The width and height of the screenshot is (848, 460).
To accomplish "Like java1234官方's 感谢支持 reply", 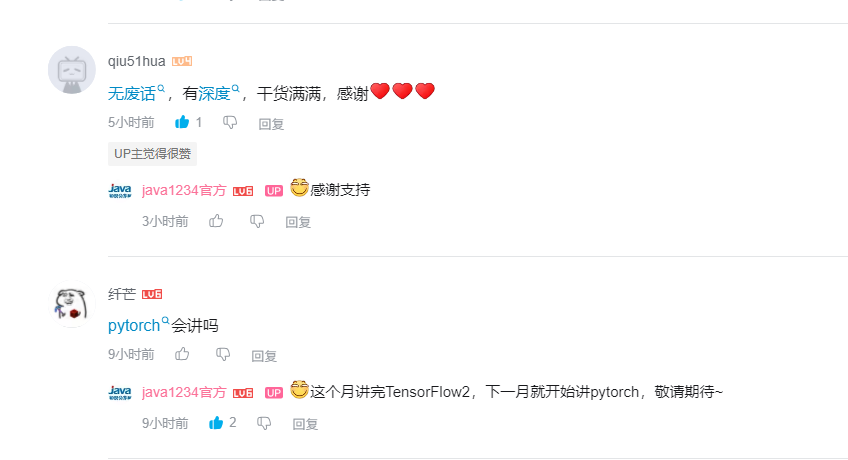I will coord(216,221).
